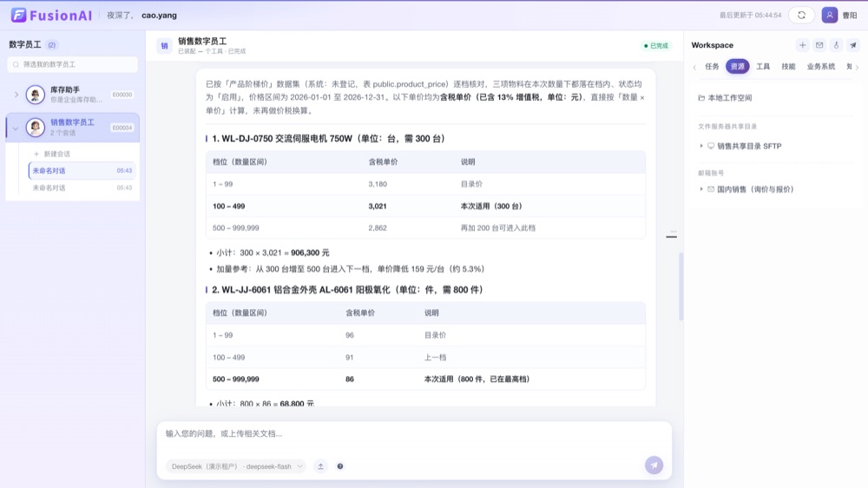The height and width of the screenshot is (488, 868).
Task: Expand the 销售共享目录 SFTP tree node
Action: pos(701,146)
